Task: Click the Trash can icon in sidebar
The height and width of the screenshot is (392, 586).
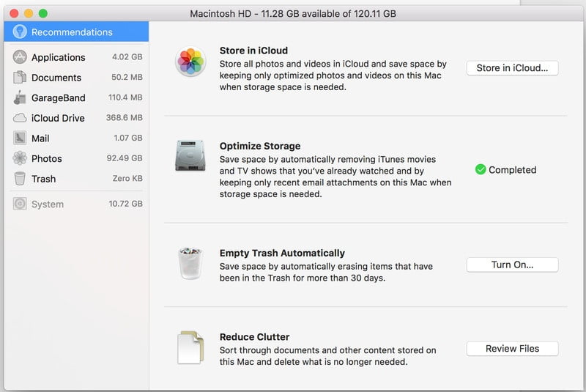Action: pos(20,179)
